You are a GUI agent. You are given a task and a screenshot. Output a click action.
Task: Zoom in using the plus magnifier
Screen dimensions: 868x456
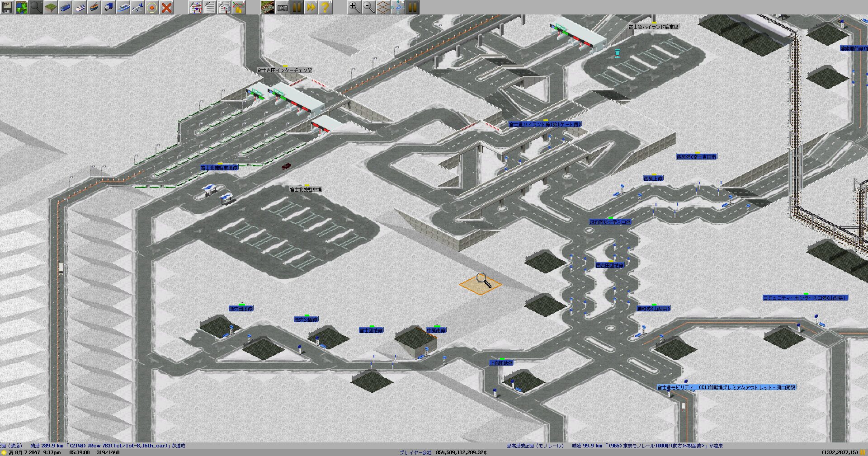point(354,7)
